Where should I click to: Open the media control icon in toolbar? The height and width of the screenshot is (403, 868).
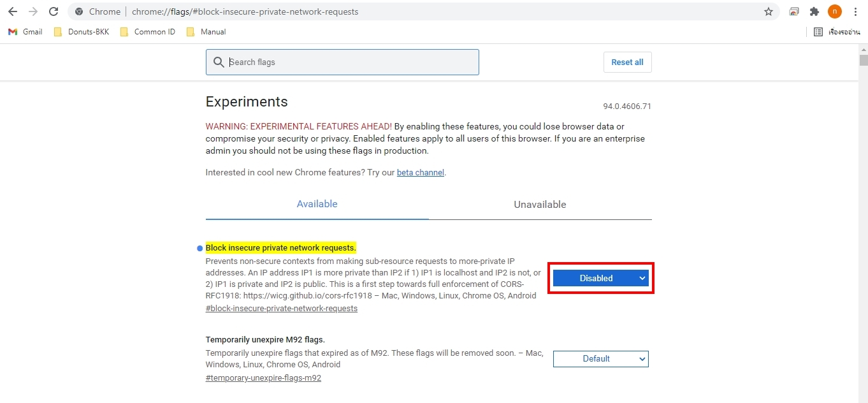(x=794, y=11)
